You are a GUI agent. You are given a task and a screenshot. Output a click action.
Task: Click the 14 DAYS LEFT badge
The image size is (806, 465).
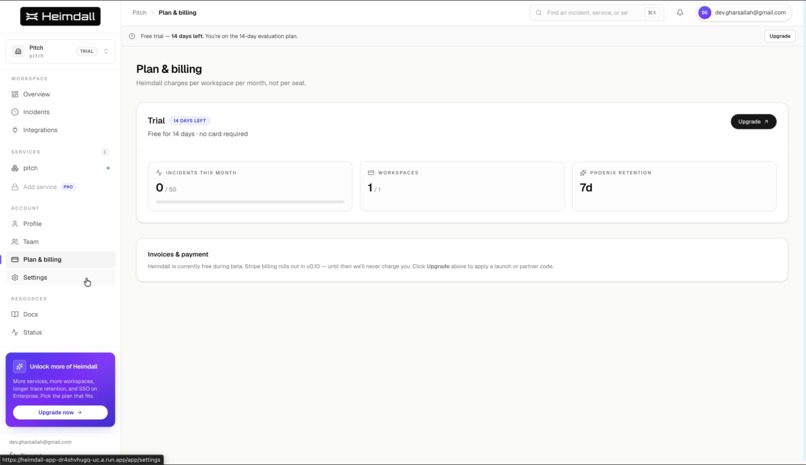point(190,121)
